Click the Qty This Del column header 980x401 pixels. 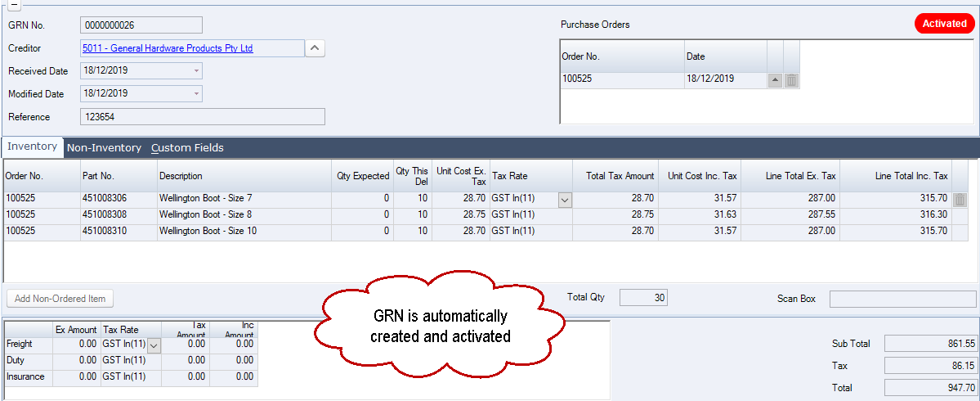(412, 176)
